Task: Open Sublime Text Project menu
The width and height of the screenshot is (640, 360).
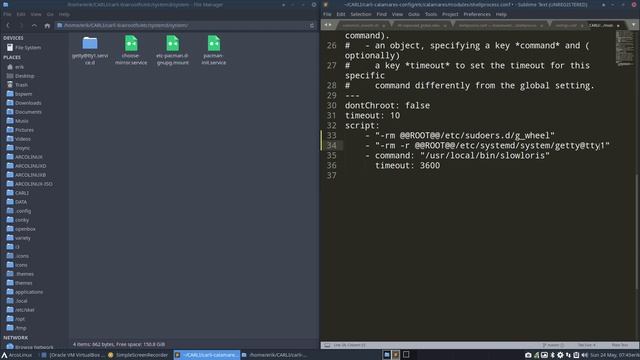Action: point(450,14)
